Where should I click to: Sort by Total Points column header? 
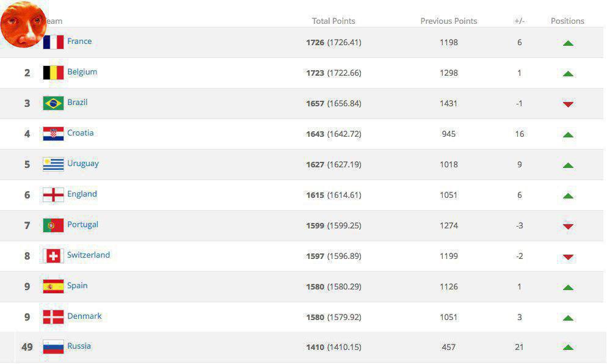[x=333, y=21]
